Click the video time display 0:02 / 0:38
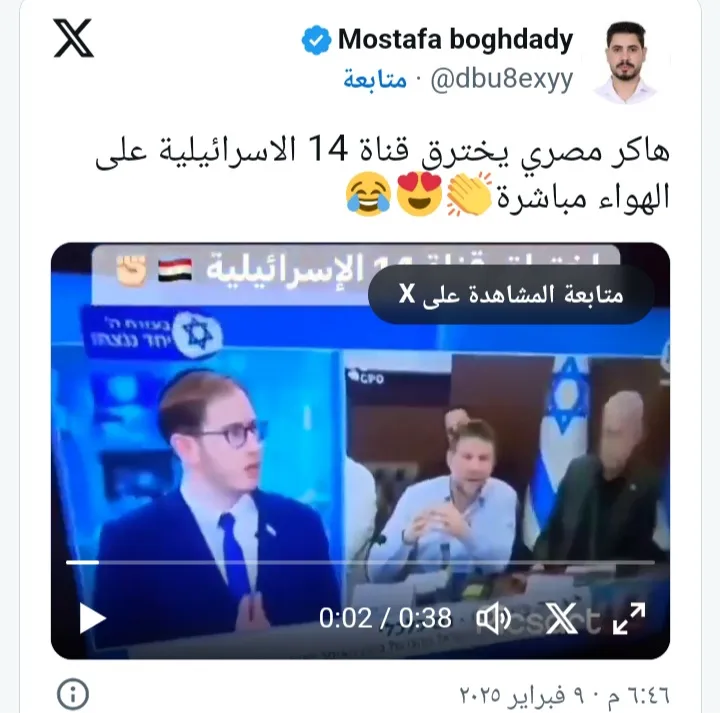 pos(385,618)
